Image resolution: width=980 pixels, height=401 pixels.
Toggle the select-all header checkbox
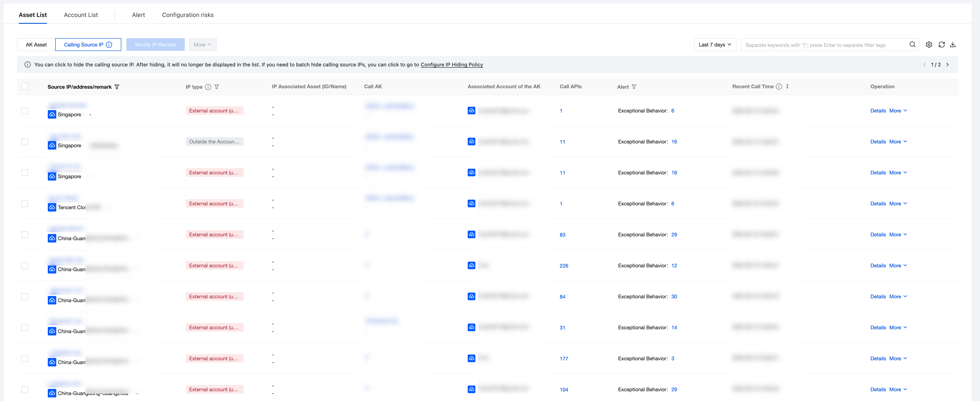pyautogui.click(x=25, y=86)
